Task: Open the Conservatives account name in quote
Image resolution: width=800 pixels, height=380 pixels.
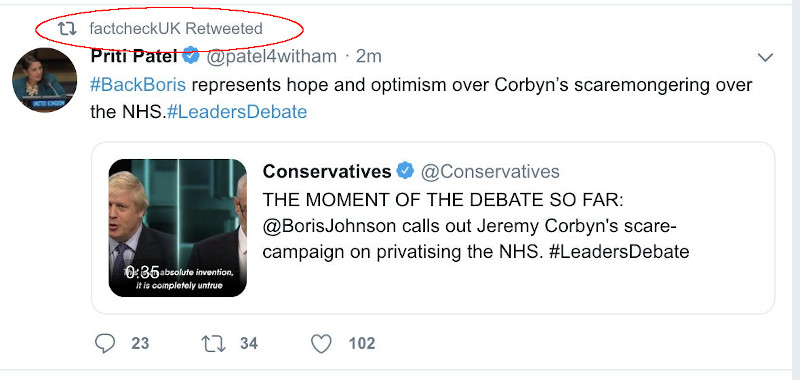Action: click(x=327, y=172)
